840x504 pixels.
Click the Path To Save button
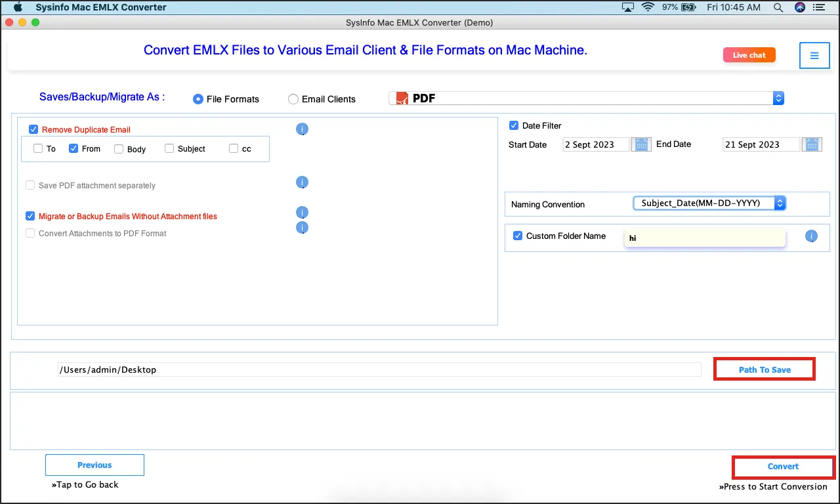(765, 369)
